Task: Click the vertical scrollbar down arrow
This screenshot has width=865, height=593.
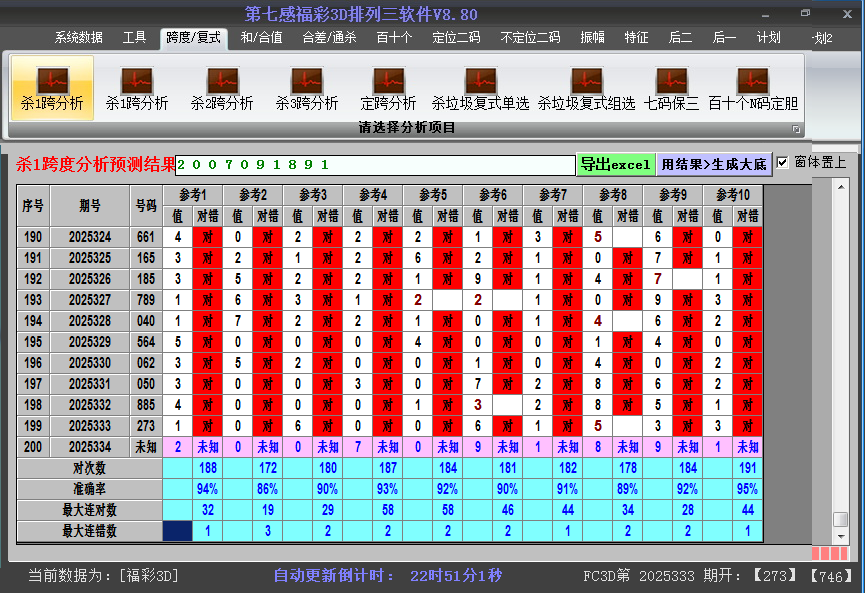Action: [x=841, y=537]
